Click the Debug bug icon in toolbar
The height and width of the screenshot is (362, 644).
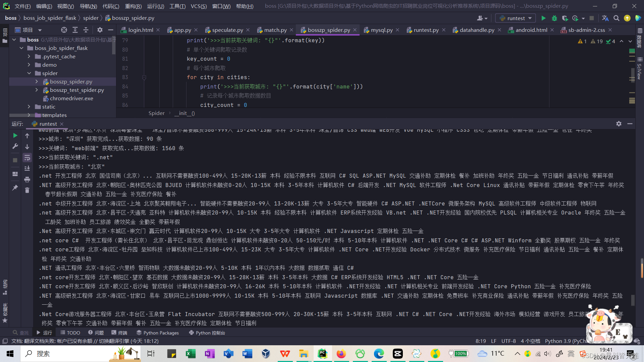[554, 18]
